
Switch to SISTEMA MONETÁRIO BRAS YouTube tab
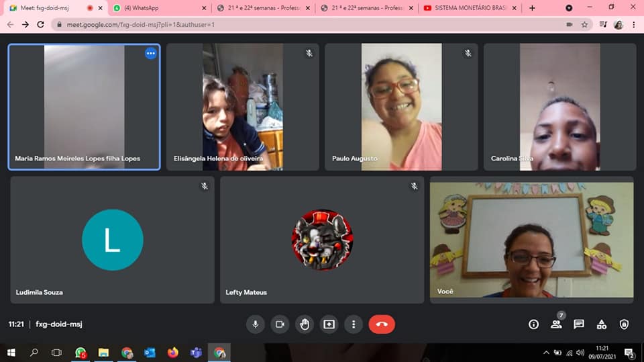(x=470, y=8)
